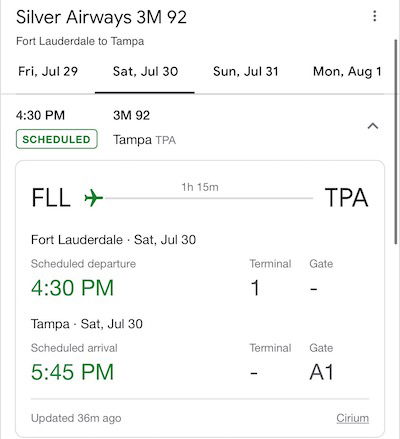This screenshot has height=439, width=400.
Task: Select the Sat, Jul 30 tab
Action: coord(145,71)
